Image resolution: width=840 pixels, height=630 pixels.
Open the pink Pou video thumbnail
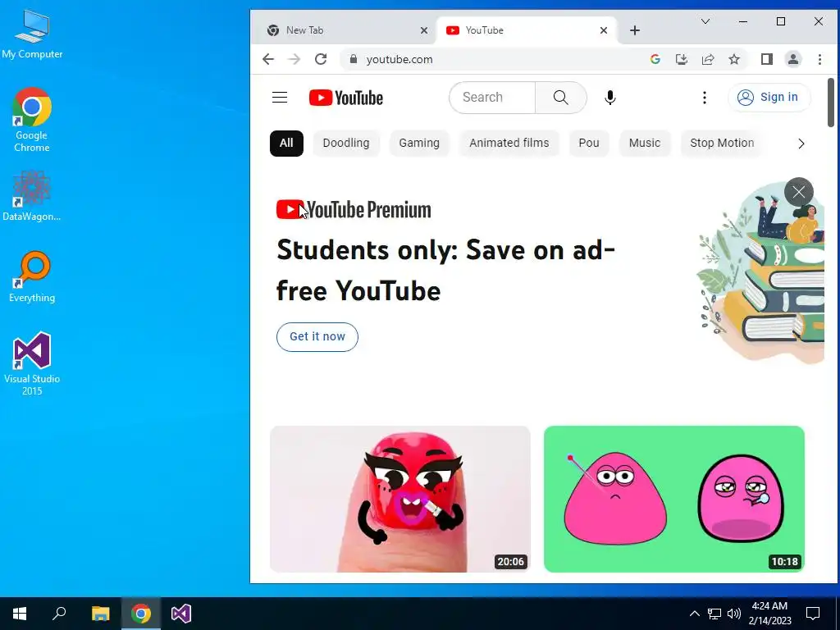pyautogui.click(x=674, y=500)
